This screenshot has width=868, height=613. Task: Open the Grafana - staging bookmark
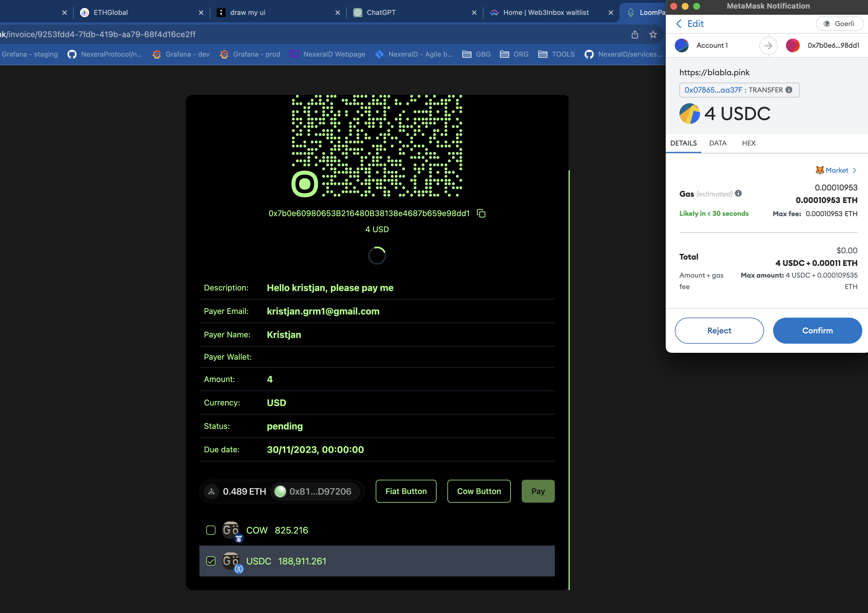[30, 54]
